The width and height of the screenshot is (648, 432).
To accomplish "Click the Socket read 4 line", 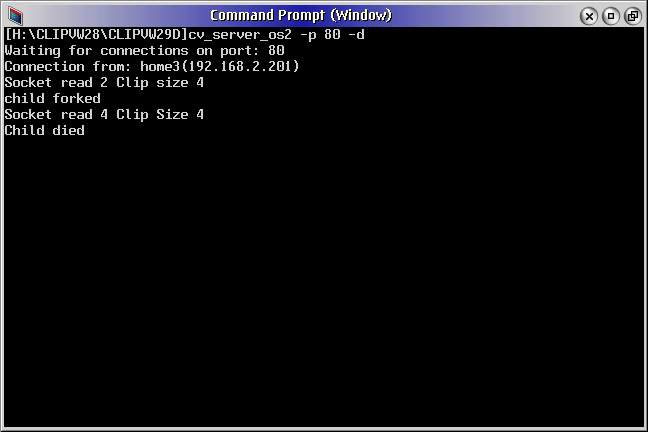I will (104, 115).
